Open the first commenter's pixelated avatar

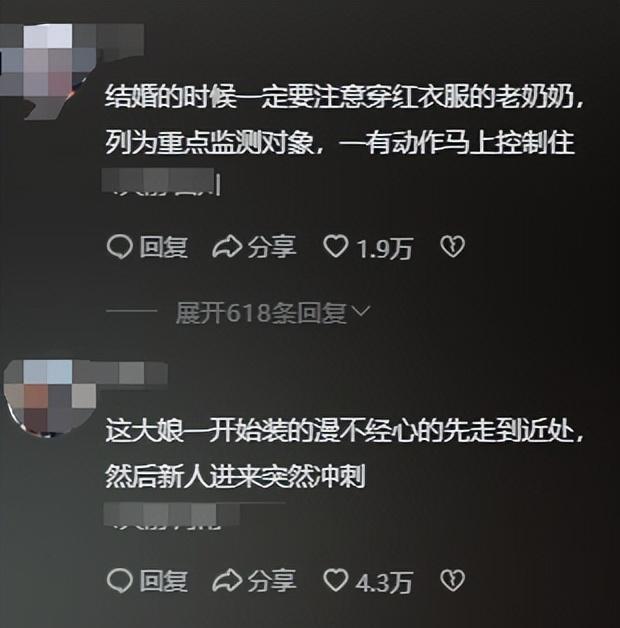tap(48, 70)
